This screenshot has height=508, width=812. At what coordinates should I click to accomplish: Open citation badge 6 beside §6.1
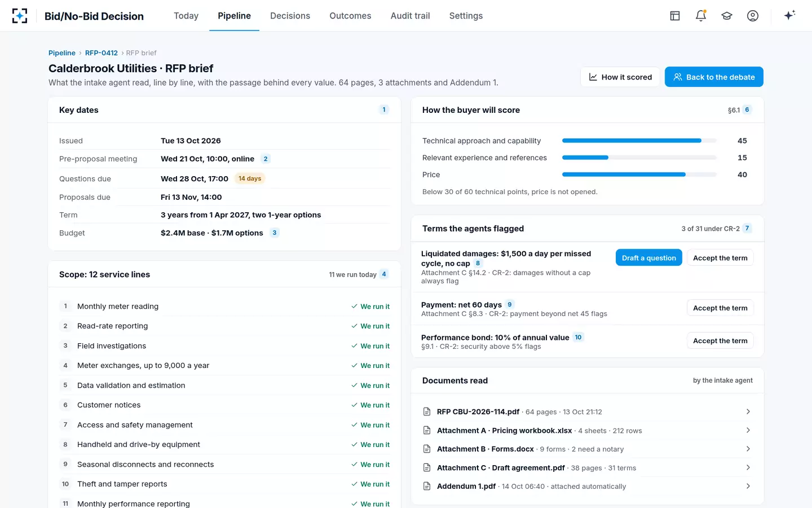pyautogui.click(x=747, y=110)
